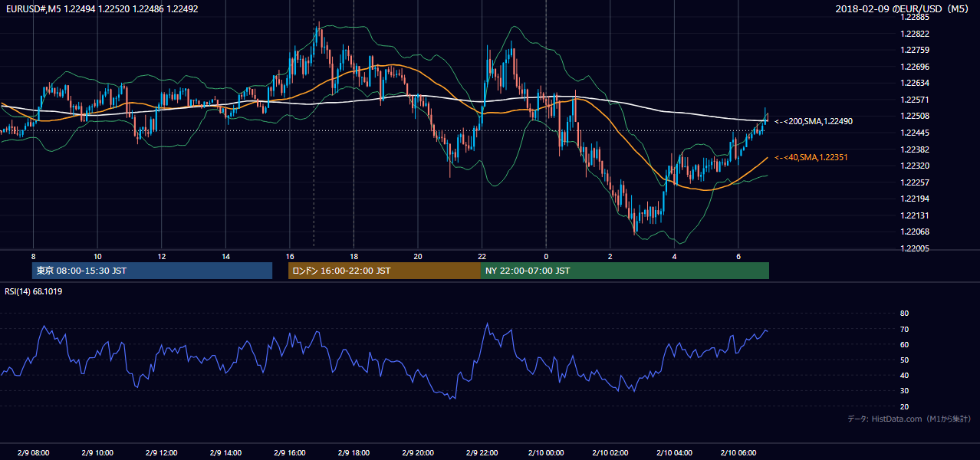Click hour marker 22 under price chart
Viewport: 980px width, 460px height.
[x=482, y=256]
